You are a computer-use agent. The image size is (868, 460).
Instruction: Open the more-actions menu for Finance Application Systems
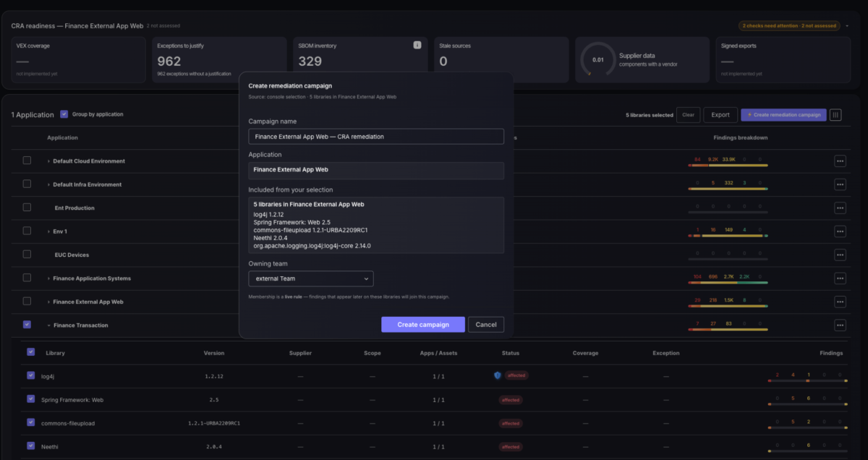tap(840, 278)
